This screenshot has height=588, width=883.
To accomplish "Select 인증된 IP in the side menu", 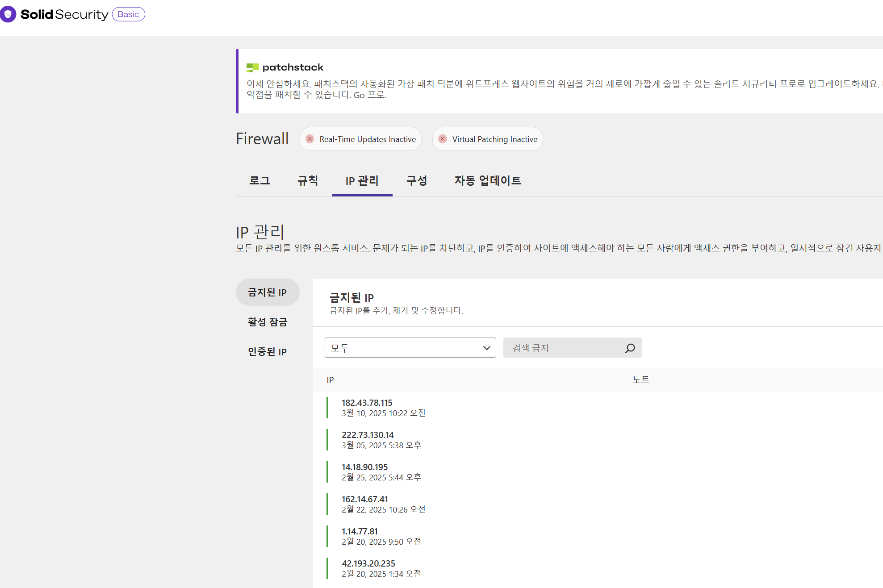I will pos(268,351).
